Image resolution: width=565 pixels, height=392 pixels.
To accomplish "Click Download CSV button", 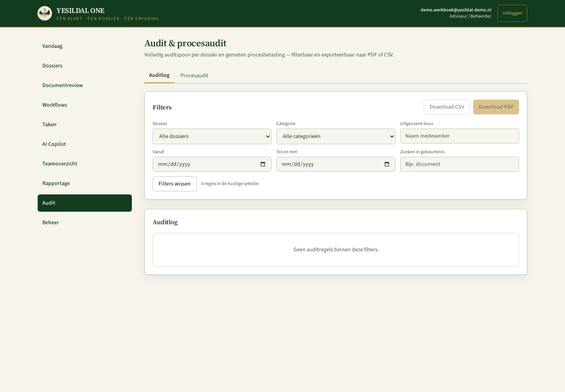I will (x=447, y=107).
